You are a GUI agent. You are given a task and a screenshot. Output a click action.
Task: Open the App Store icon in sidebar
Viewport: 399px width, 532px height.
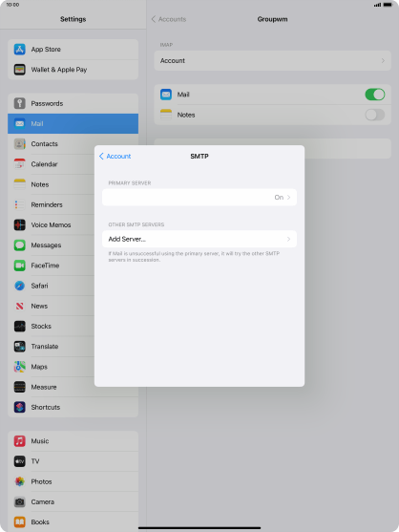coord(20,50)
